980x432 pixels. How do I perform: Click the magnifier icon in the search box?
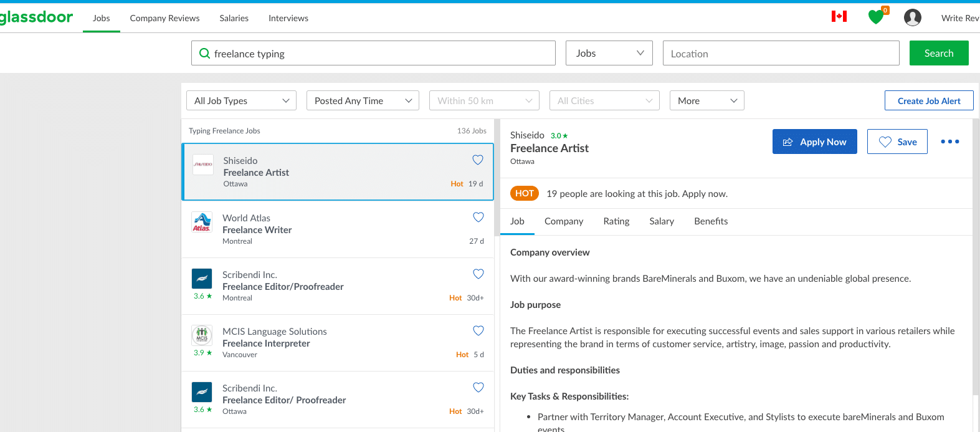[x=204, y=54]
